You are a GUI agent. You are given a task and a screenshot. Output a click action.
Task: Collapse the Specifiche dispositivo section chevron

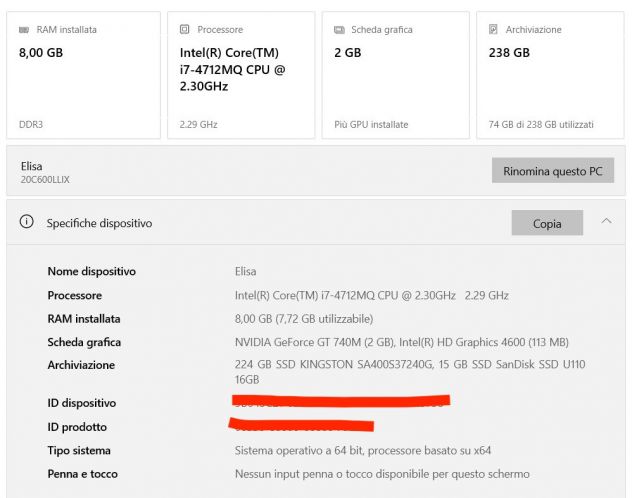point(606,221)
